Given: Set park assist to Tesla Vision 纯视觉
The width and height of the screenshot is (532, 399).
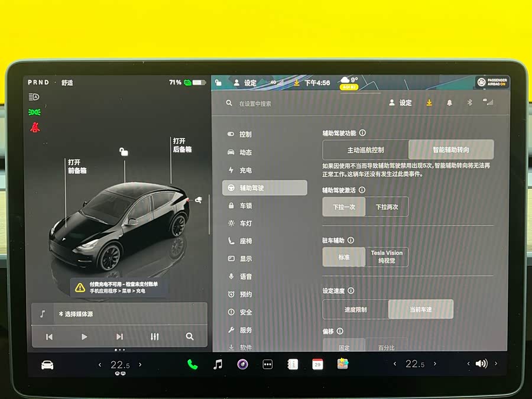Looking at the screenshot, I should click(x=387, y=257).
